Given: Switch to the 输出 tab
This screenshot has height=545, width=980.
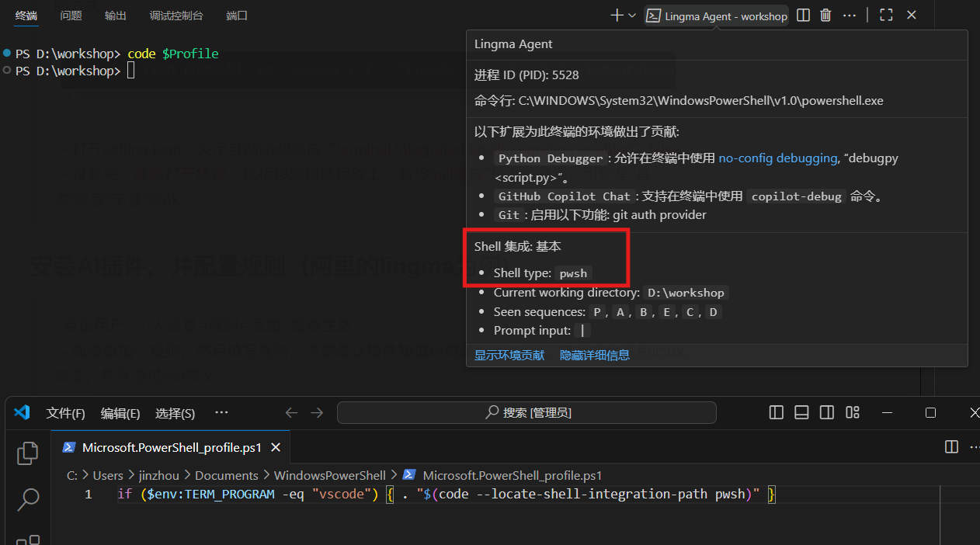Looking at the screenshot, I should 115,15.
